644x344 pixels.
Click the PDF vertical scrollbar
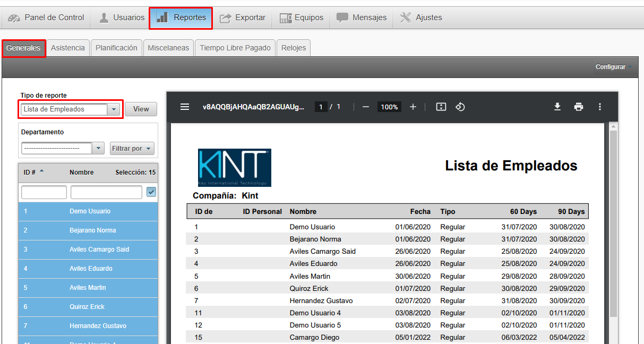(x=613, y=223)
